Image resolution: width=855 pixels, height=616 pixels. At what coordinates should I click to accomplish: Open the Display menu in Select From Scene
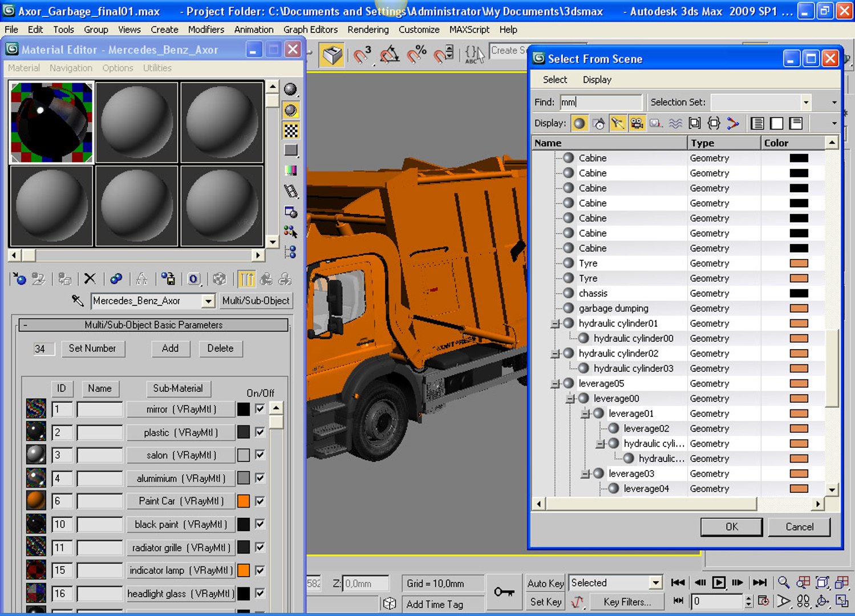coord(597,80)
